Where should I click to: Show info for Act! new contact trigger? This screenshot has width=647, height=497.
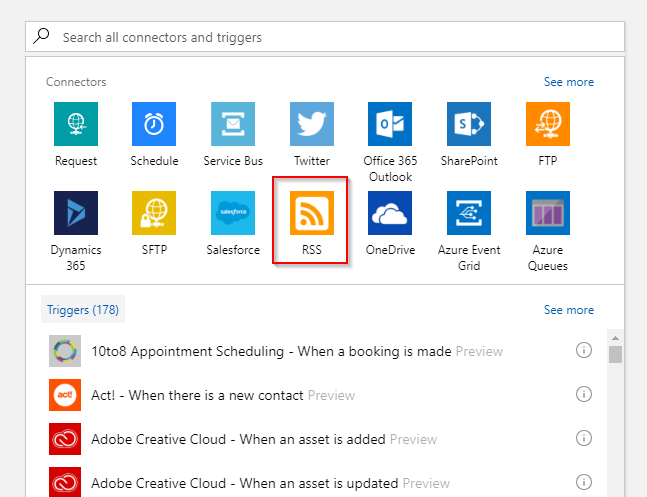583,394
